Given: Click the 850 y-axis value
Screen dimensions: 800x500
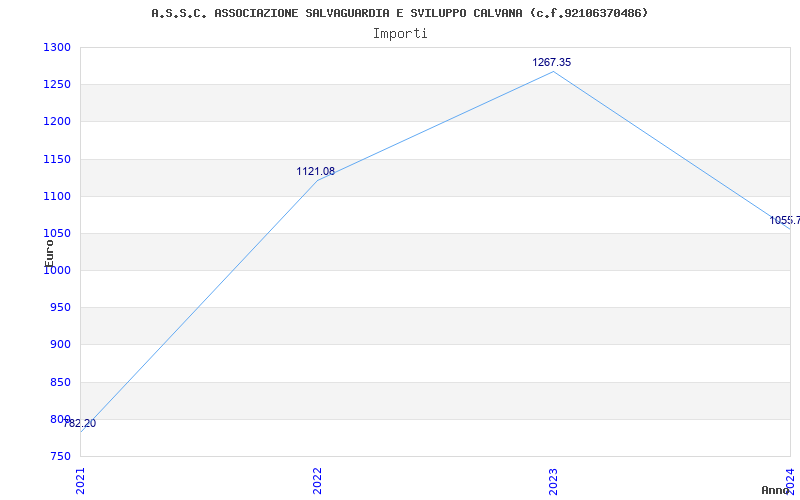Looking at the screenshot, I should point(60,382).
